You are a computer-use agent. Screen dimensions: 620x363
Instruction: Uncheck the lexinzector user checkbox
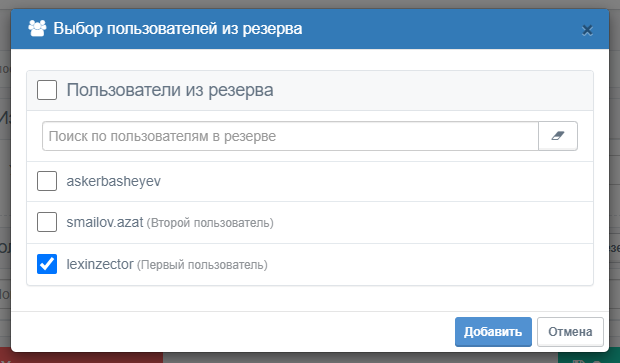tap(47, 264)
